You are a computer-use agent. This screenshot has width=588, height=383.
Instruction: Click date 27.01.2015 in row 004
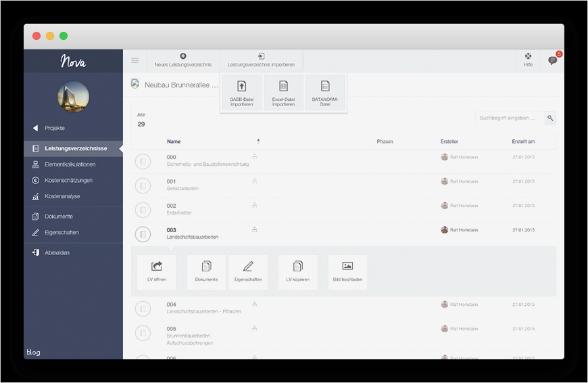pos(524,305)
